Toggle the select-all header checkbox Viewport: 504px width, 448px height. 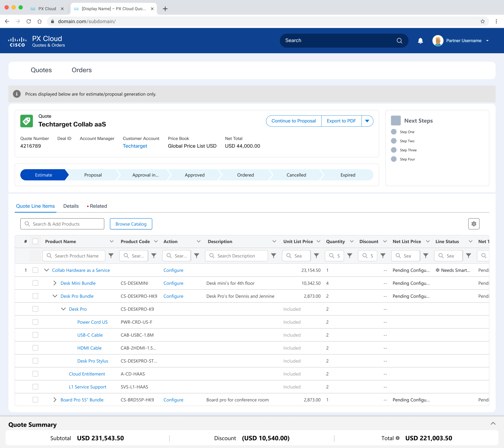click(36, 241)
